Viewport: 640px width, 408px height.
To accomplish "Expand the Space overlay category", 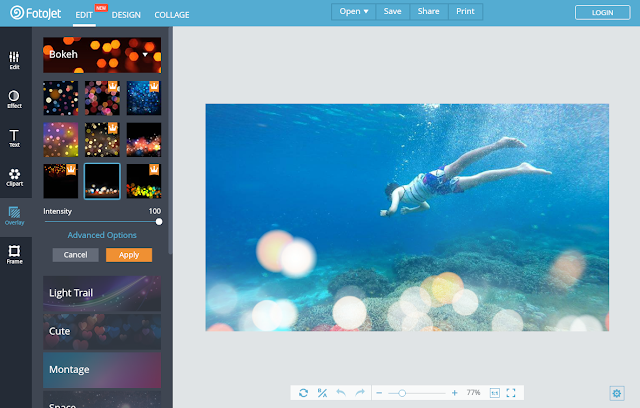I will pyautogui.click(x=102, y=399).
